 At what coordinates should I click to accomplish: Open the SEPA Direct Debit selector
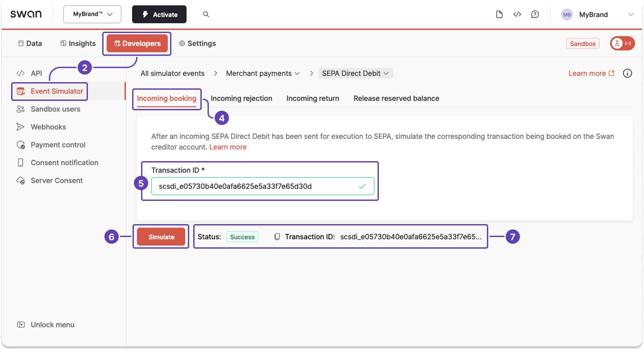pos(356,73)
